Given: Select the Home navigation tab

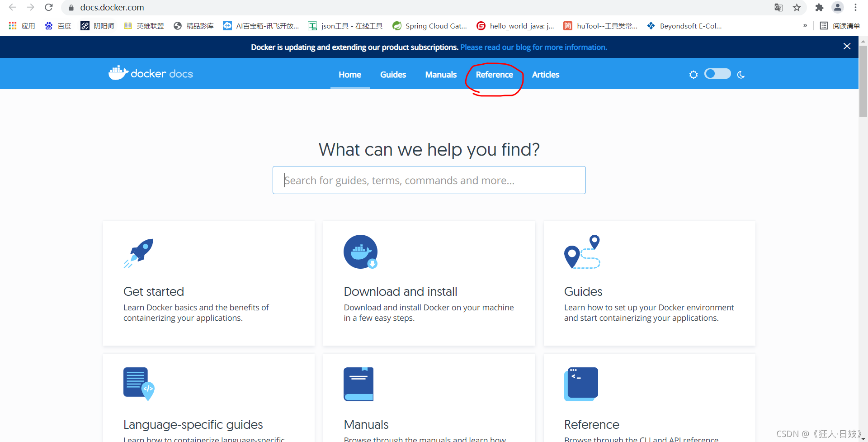Looking at the screenshot, I should [350, 75].
